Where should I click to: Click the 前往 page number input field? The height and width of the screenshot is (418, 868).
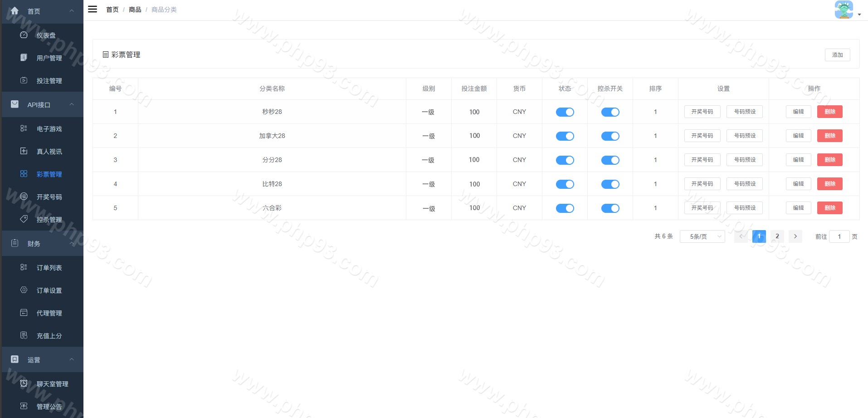coord(839,236)
